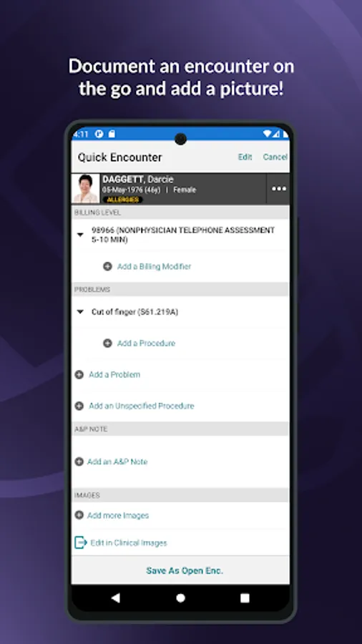Tap the plus icon beside Add a Billing Modifier
Viewport: 362px width, 644px height.
tap(107, 267)
